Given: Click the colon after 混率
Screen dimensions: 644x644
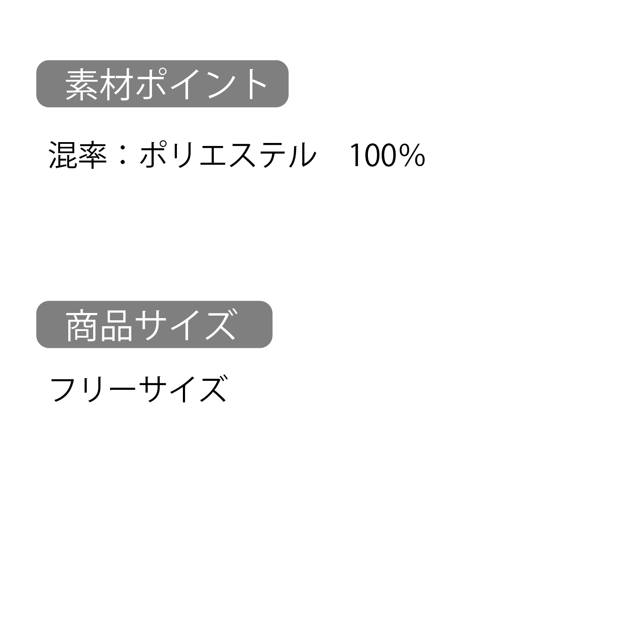Looking at the screenshot, I should [123, 155].
